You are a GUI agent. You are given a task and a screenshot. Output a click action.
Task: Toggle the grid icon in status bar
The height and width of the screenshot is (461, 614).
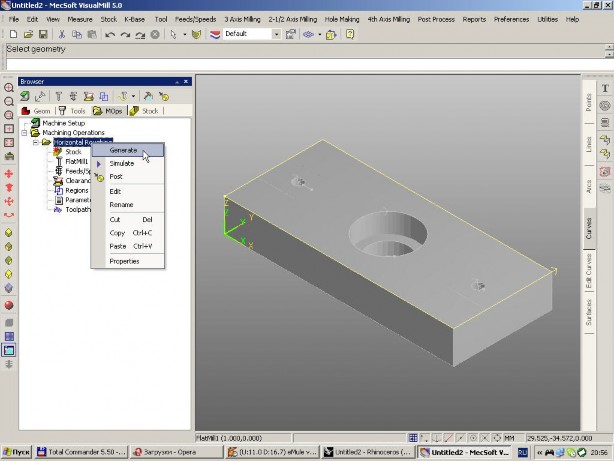(x=413, y=438)
